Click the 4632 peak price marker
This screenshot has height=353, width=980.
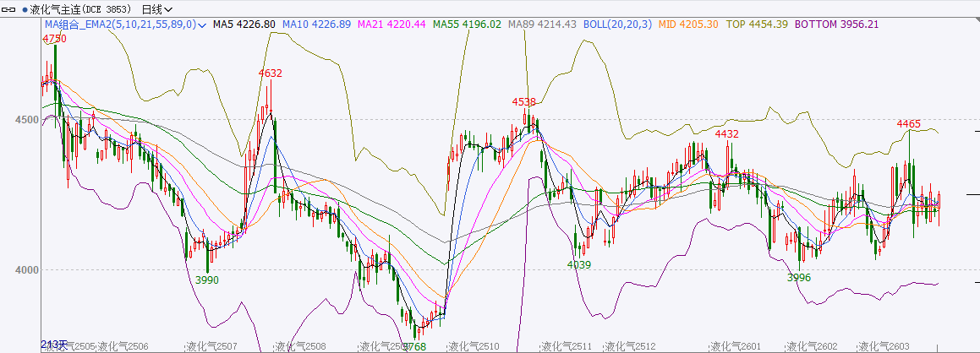point(270,73)
